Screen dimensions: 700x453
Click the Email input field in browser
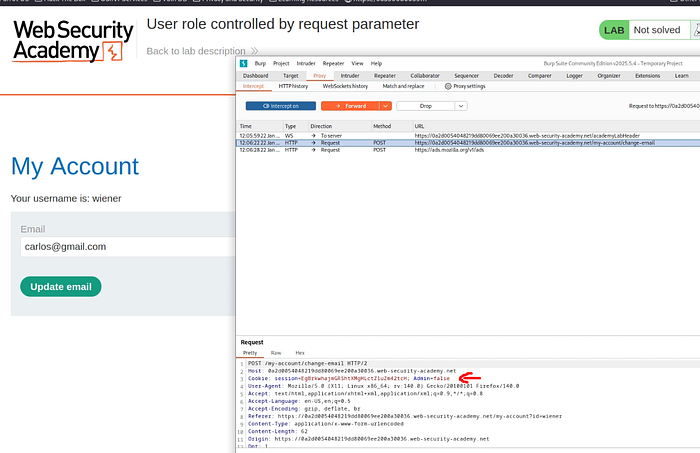[128, 247]
